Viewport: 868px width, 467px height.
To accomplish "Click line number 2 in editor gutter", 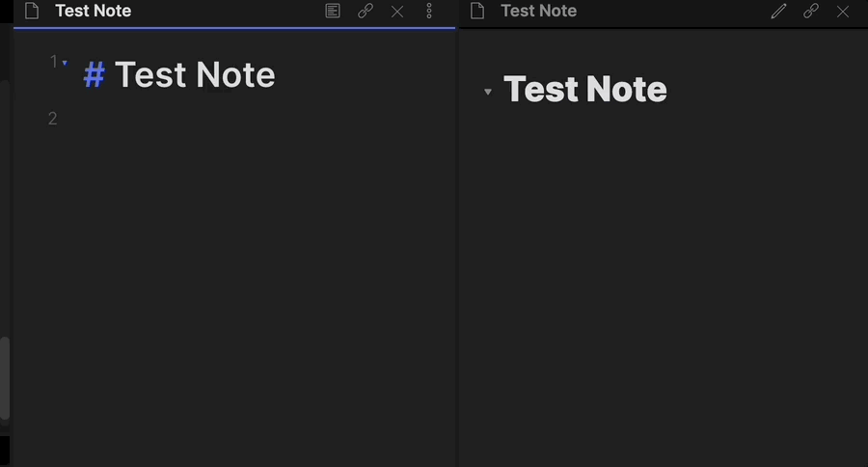I will (53, 119).
